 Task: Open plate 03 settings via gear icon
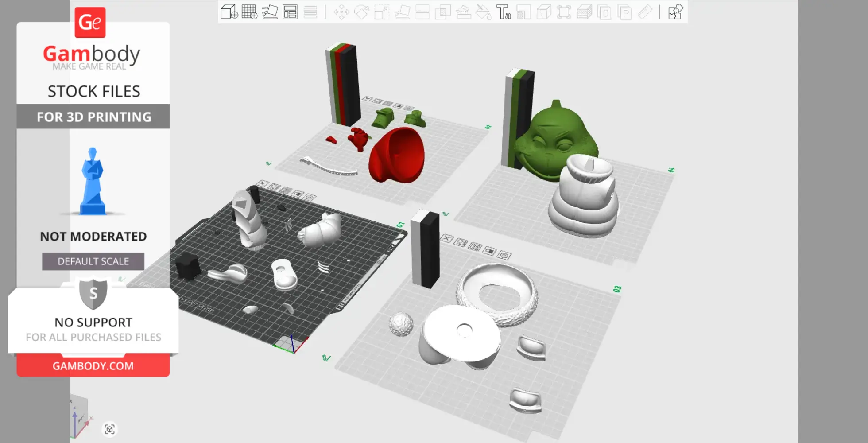pyautogui.click(x=503, y=256)
